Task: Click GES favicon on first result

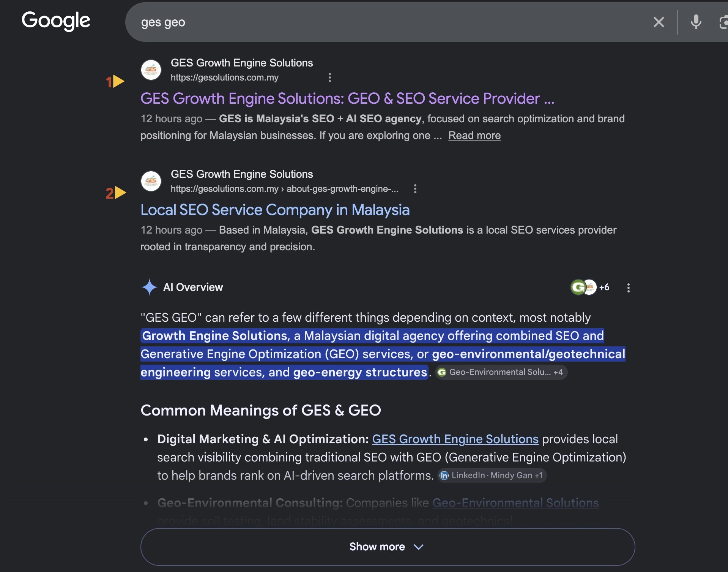Action: coord(151,70)
